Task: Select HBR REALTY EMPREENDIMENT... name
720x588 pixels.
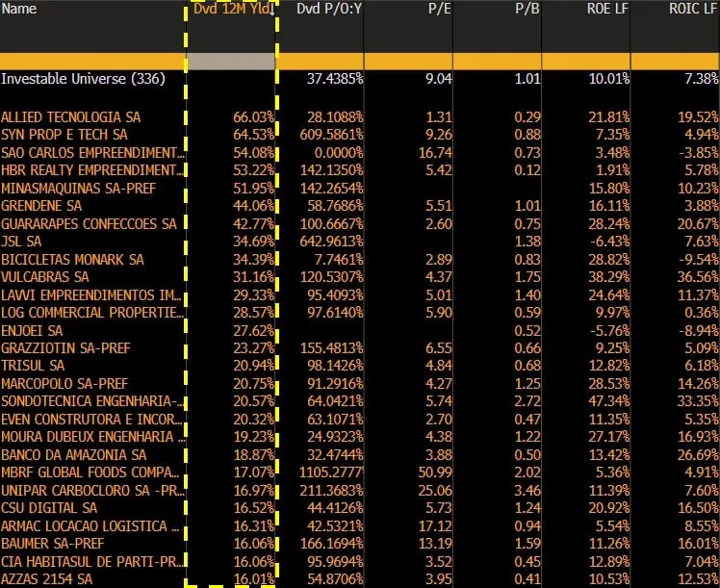Action: (x=91, y=170)
